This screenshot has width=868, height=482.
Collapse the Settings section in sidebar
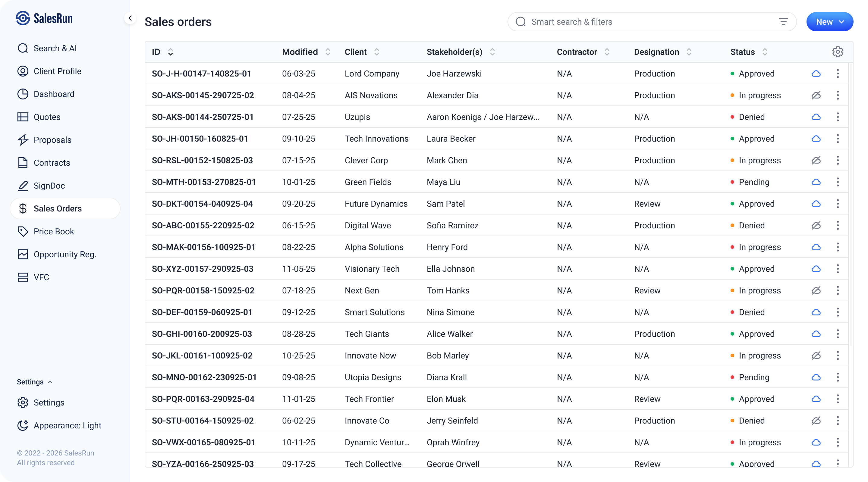[50, 382]
